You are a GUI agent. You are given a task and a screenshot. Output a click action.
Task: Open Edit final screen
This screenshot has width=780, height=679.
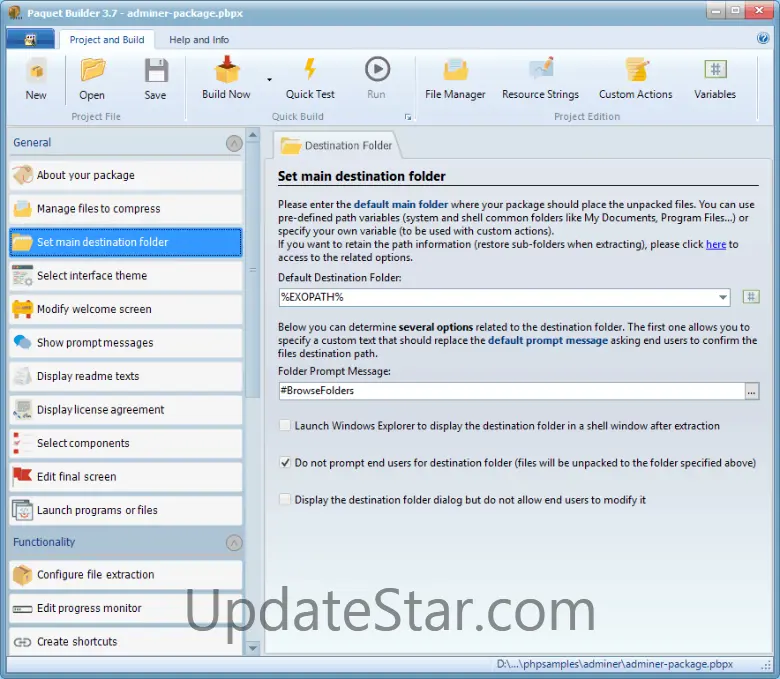tap(126, 477)
